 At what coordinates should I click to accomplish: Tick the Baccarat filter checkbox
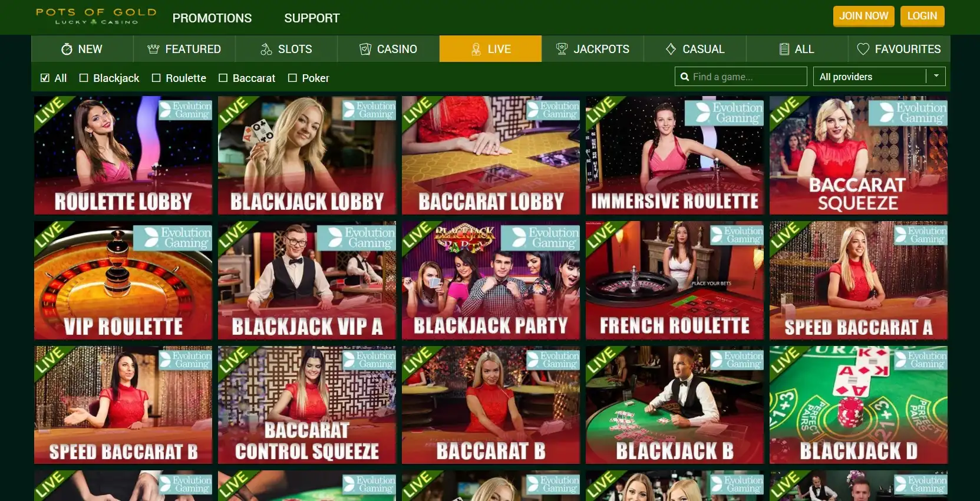coord(223,78)
